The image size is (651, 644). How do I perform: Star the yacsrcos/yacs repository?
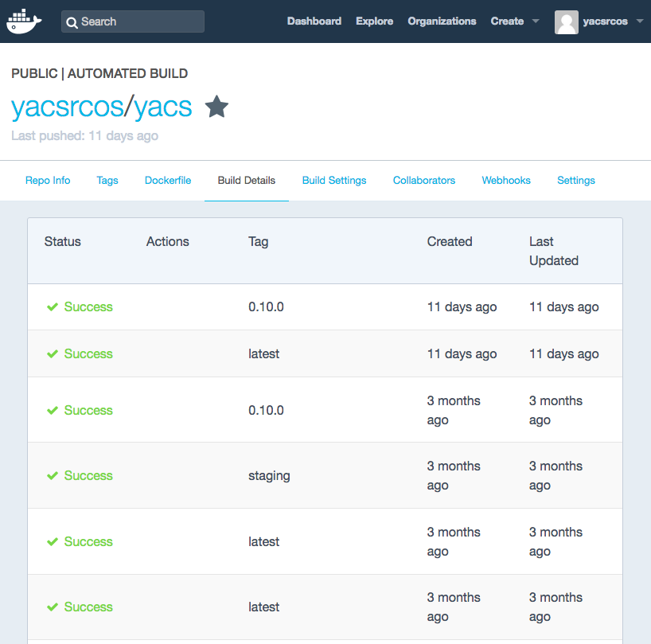216,107
